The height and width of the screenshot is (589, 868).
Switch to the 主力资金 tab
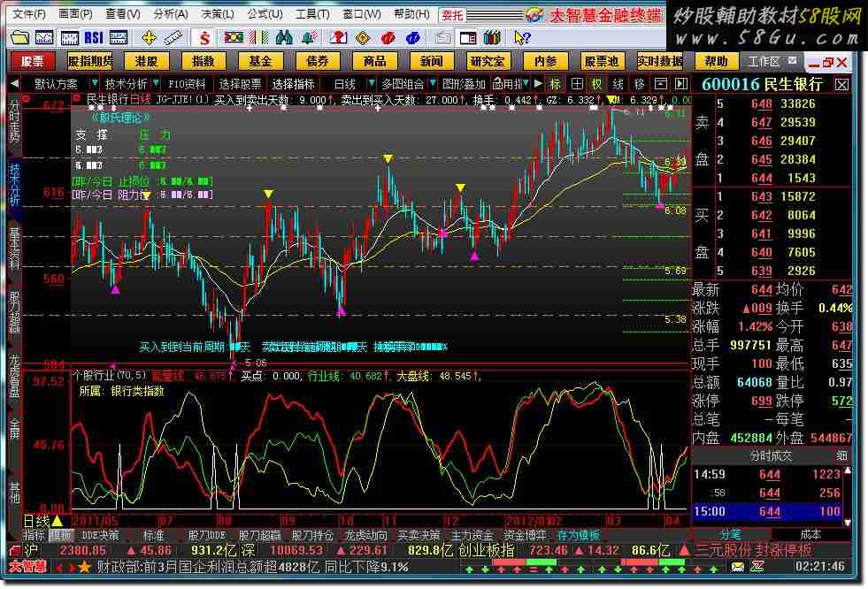point(472,535)
